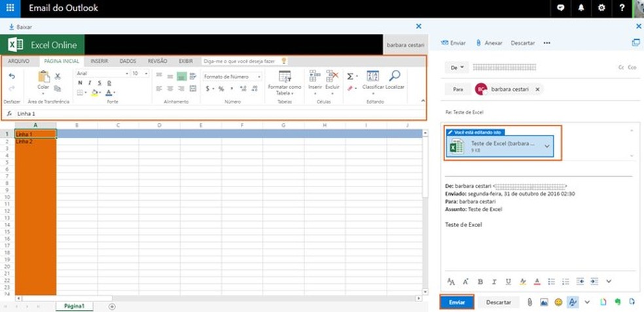Screen dimensions: 644x312
Task: Switch to the INSERIR tab
Action: pyautogui.click(x=99, y=61)
